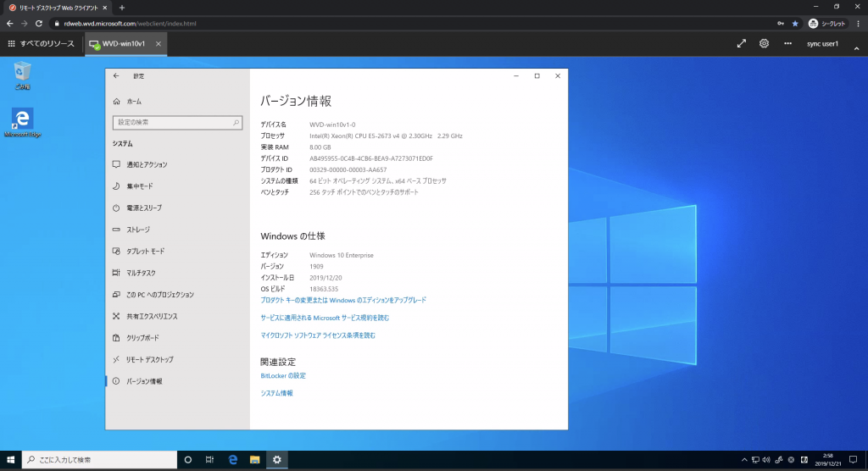This screenshot has width=868, height=471.
Task: Open the three-dots more options menu
Action: coord(787,43)
